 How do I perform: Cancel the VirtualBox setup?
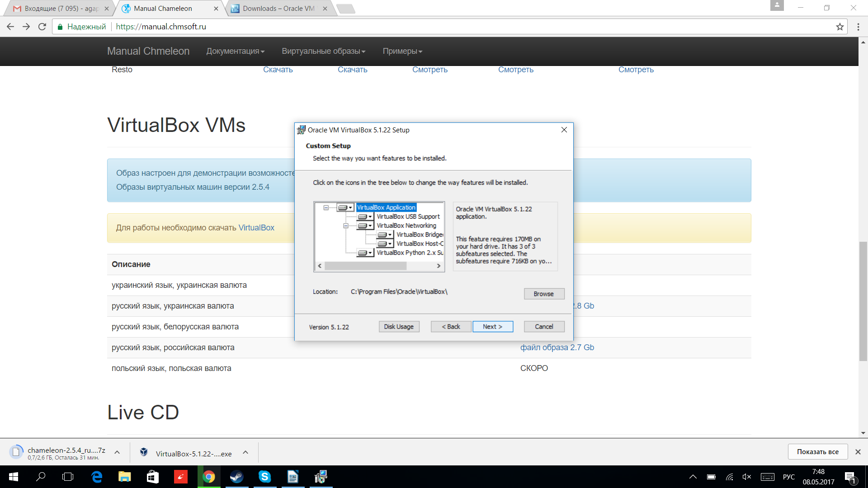544,327
